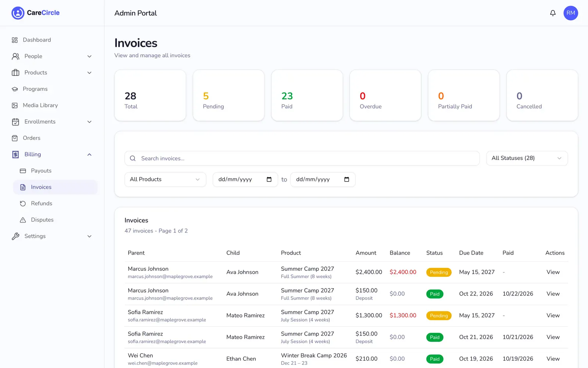Screen dimensions: 588x368
Task: Expand the People sidebar section
Action: tap(52, 56)
